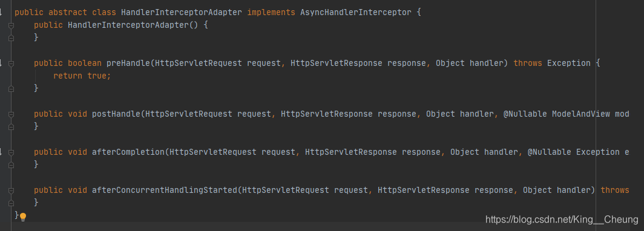Click the implements gutter icon on class line

1,12
